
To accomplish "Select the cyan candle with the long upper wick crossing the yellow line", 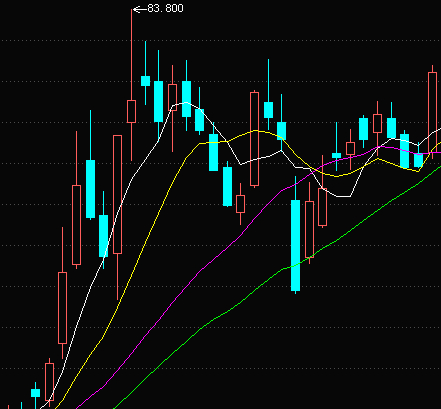I will click(x=281, y=131).
